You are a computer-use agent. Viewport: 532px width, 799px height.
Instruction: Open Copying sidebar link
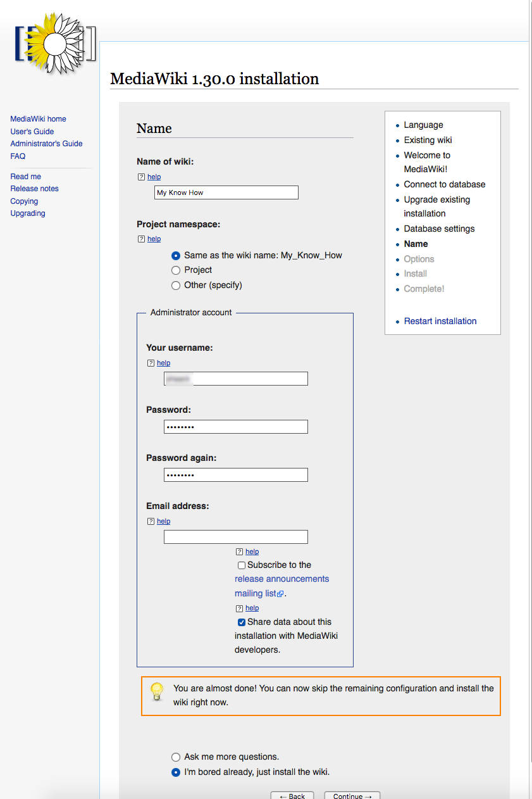[x=24, y=201]
